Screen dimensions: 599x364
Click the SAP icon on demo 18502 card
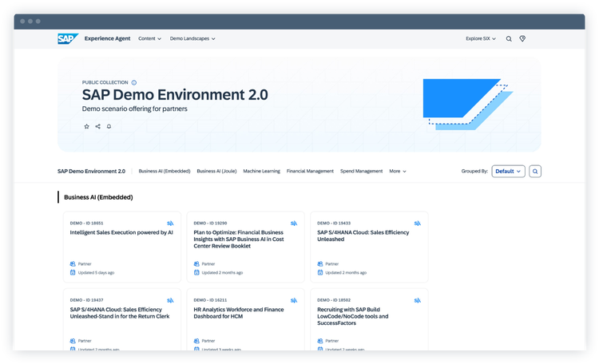click(418, 300)
